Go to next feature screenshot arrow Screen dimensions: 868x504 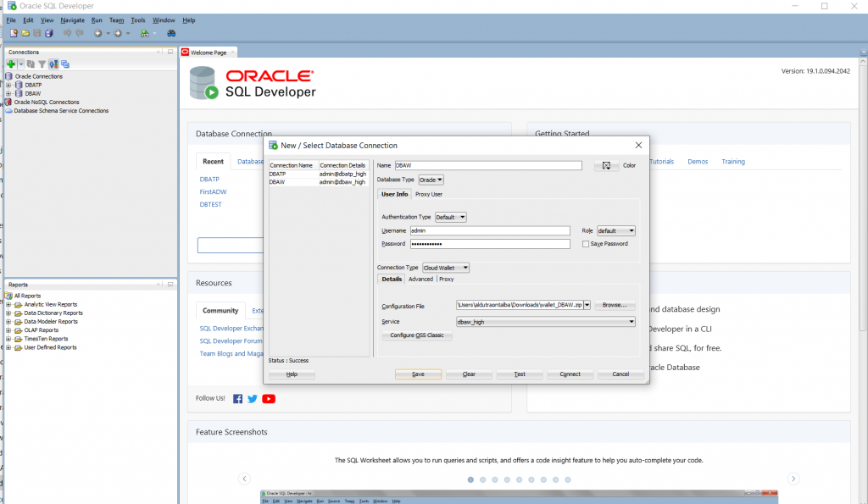click(x=793, y=479)
